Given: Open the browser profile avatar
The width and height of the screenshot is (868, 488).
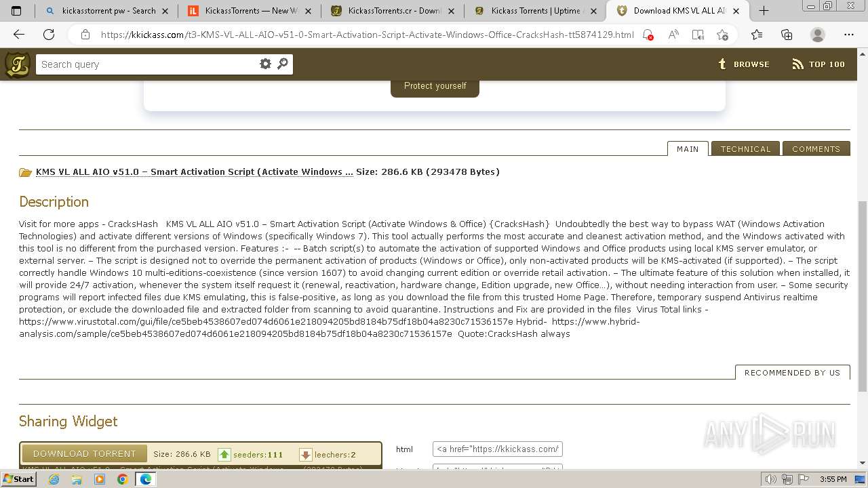Looking at the screenshot, I should 818,35.
